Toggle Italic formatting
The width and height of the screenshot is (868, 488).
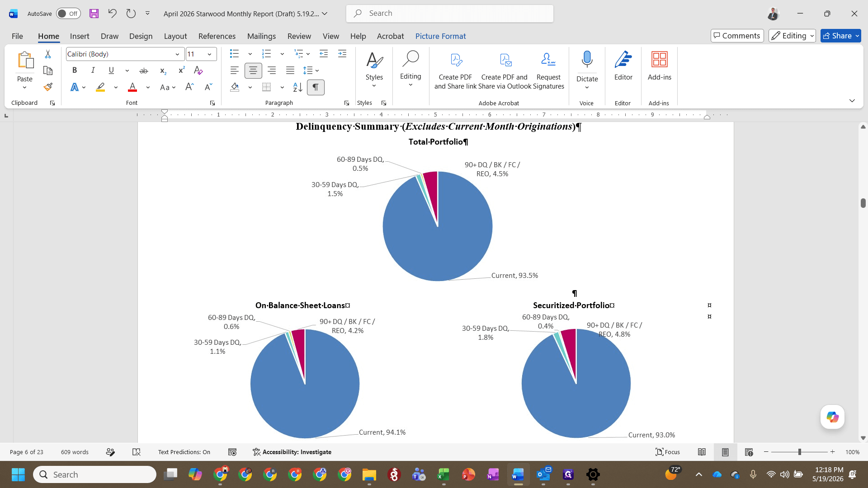(93, 70)
